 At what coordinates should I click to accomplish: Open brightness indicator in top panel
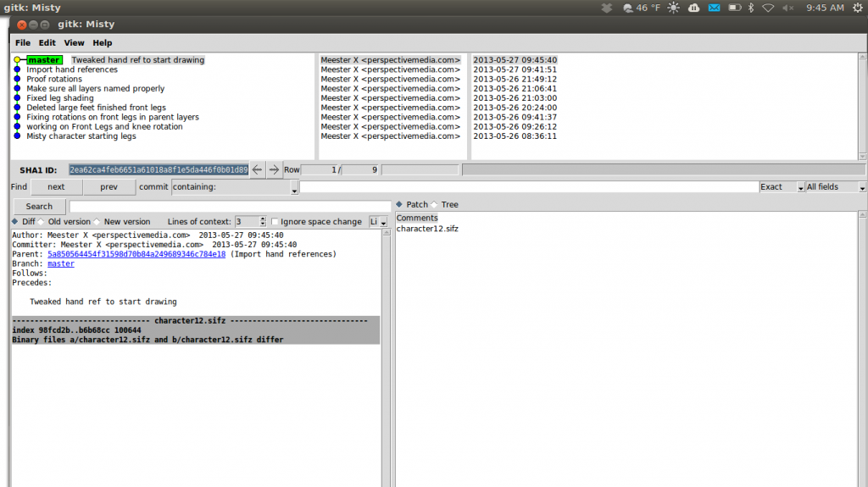(674, 8)
